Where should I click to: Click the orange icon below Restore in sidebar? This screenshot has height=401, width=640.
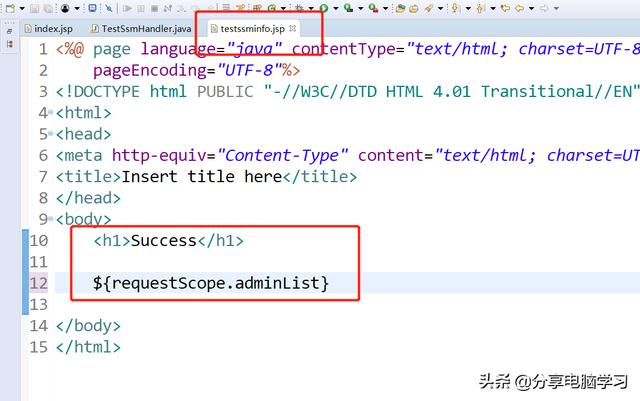coord(10,44)
